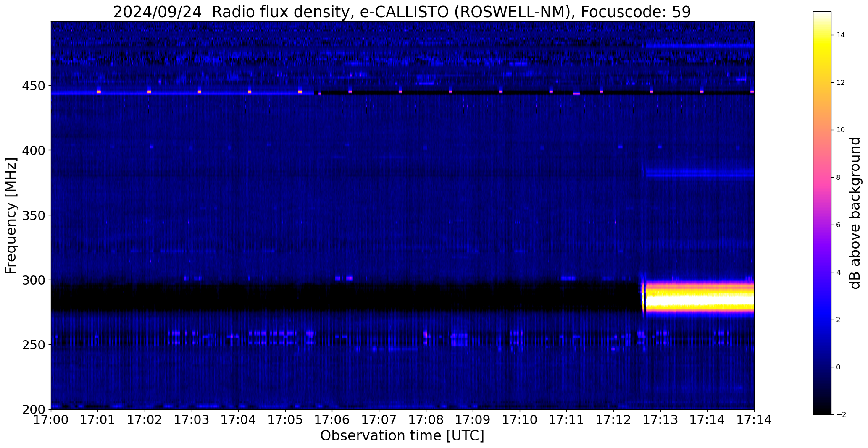Select the 'Frequency [MHz]' axis label
Image resolution: width=868 pixels, height=448 pixels.
[x=11, y=215]
